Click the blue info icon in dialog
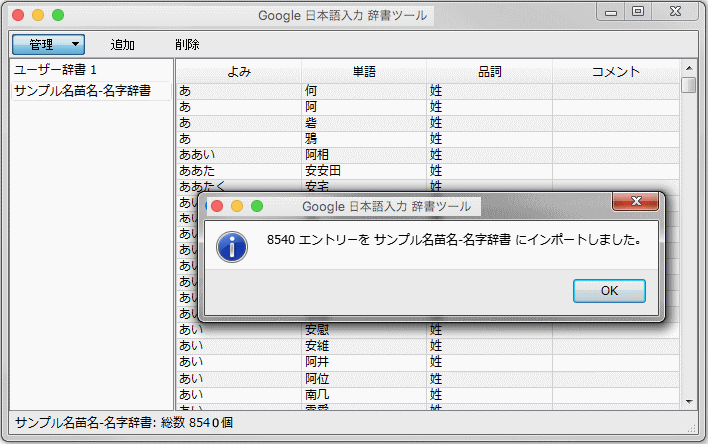Viewport: 708px width, 444px height. coord(232,247)
